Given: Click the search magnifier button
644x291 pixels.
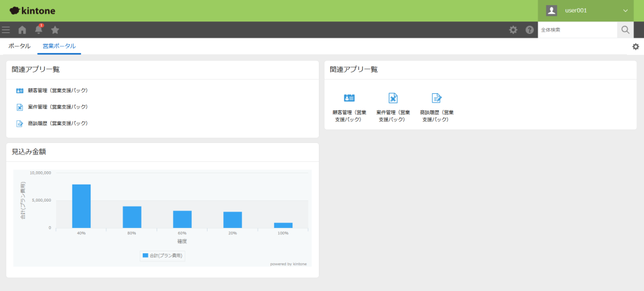Looking at the screenshot, I should [625, 30].
